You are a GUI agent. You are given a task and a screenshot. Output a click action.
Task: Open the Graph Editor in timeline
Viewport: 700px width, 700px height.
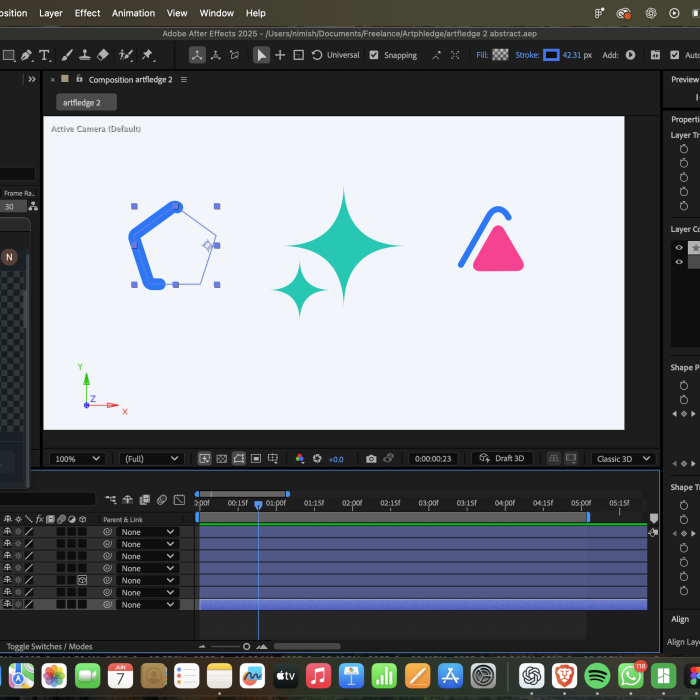coord(179,500)
